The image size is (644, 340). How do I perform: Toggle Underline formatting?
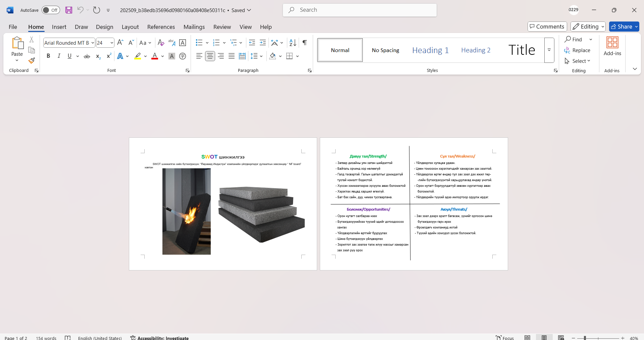pyautogui.click(x=69, y=56)
